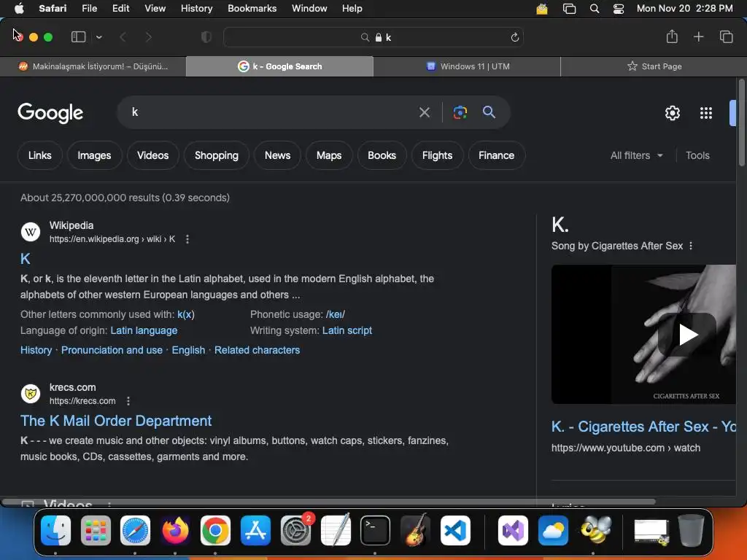Open more options for krecs.com result
The height and width of the screenshot is (560, 747).
point(128,401)
